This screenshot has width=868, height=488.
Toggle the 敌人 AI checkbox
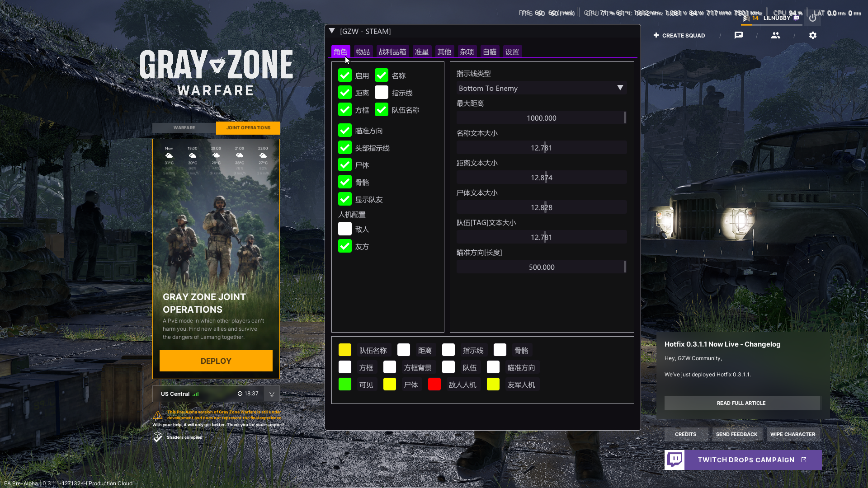345,229
